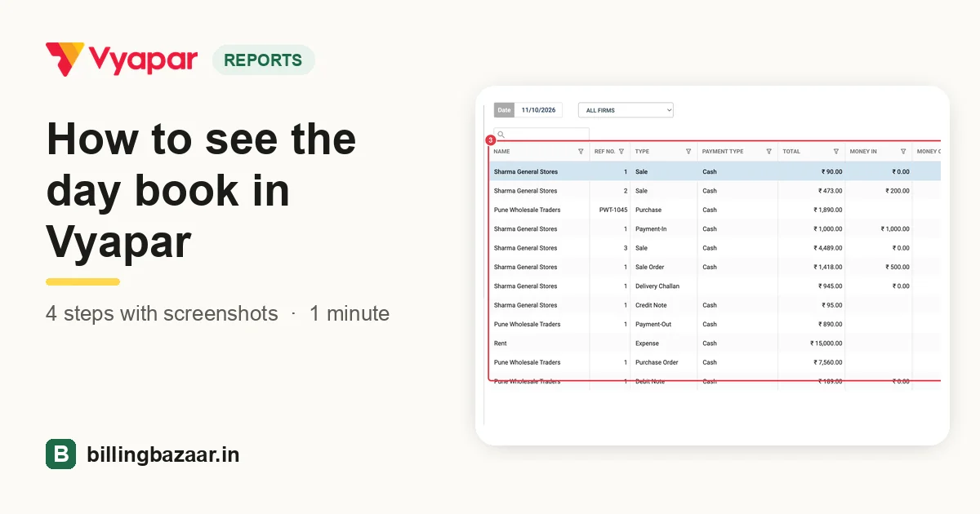This screenshot has height=514, width=980.
Task: Select the ₹ 945.00 total cell
Action: pos(830,286)
